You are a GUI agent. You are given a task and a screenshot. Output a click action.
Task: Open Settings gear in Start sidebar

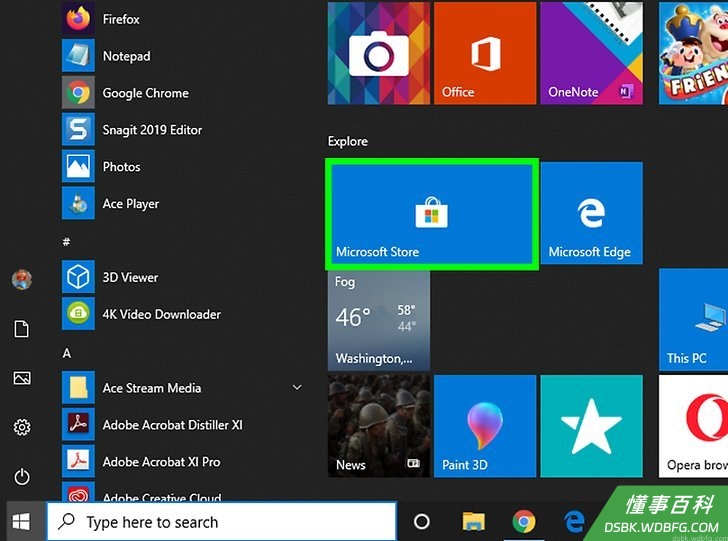coord(22,427)
